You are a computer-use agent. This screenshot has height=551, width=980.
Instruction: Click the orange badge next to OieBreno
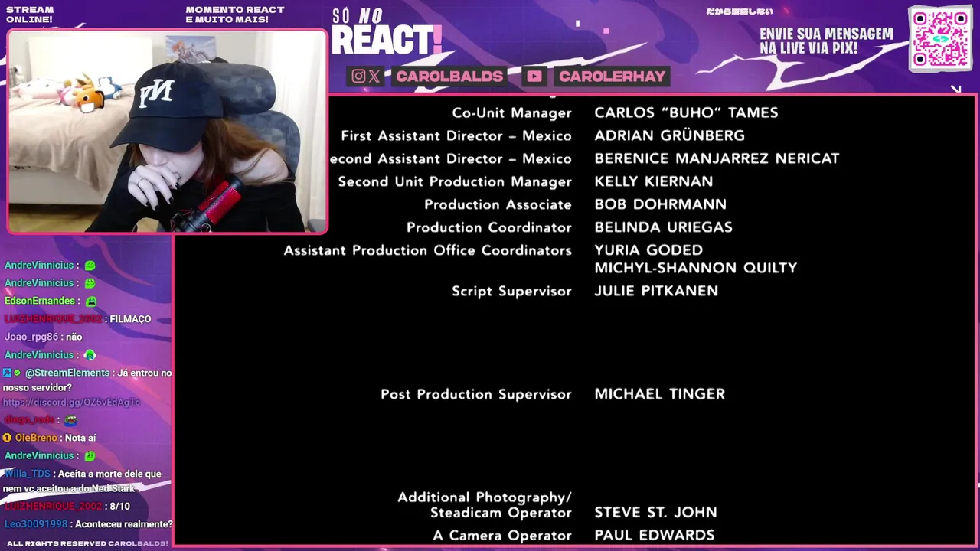click(7, 438)
